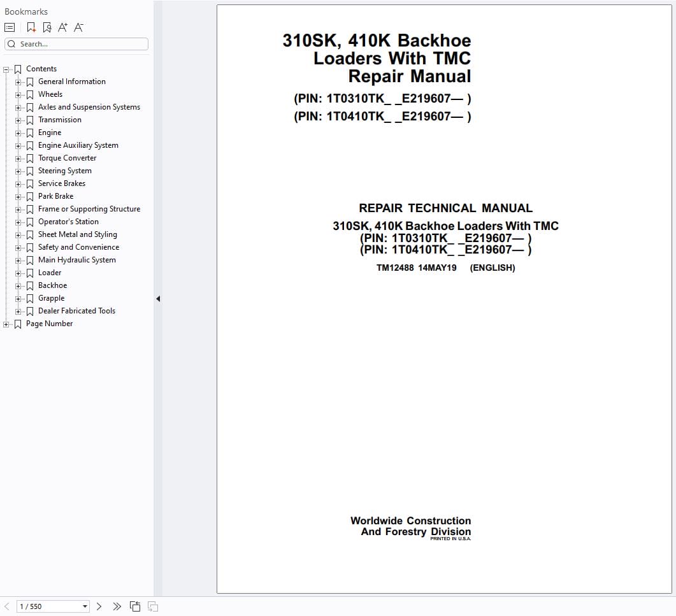This screenshot has height=616, width=676.
Task: Click the TM12488 14MAY19 document number
Action: click(416, 268)
